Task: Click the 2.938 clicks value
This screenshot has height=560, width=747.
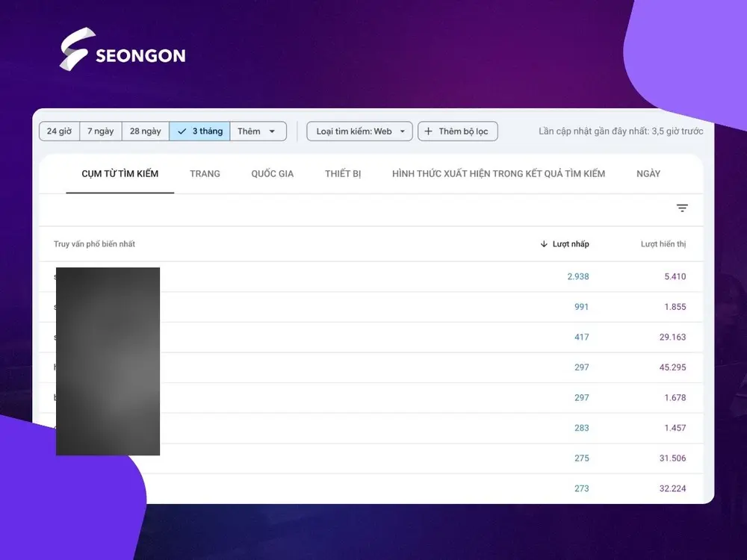Action: (x=578, y=277)
